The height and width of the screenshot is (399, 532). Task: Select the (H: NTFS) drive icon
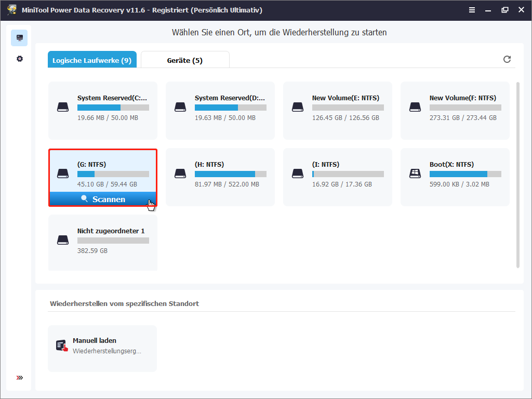180,174
